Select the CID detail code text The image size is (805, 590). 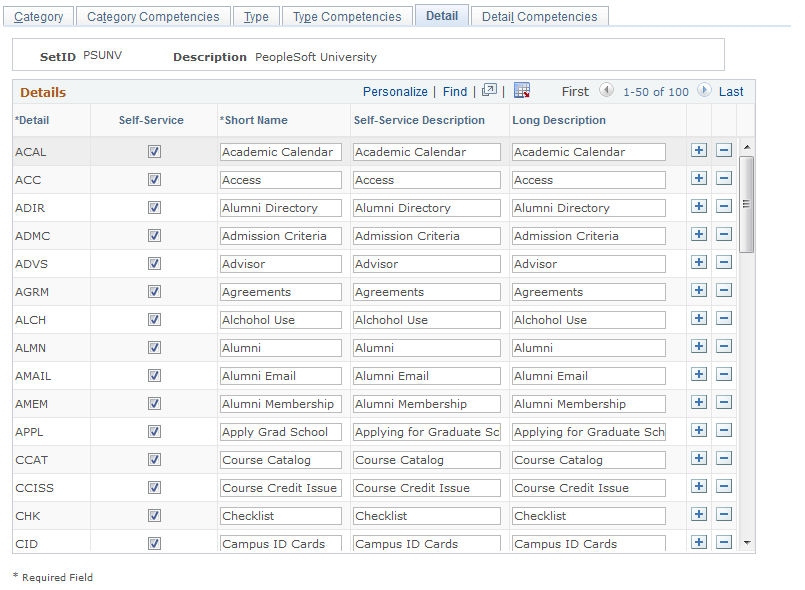pos(27,544)
